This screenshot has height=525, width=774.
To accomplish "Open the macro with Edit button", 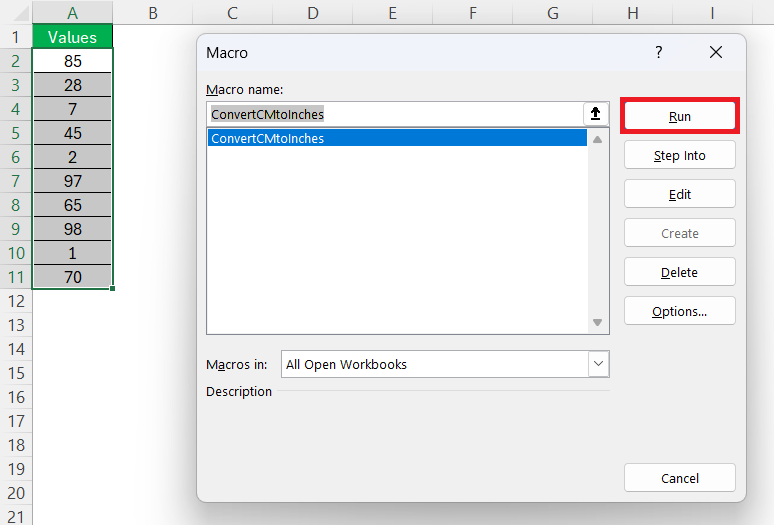I will coord(680,194).
